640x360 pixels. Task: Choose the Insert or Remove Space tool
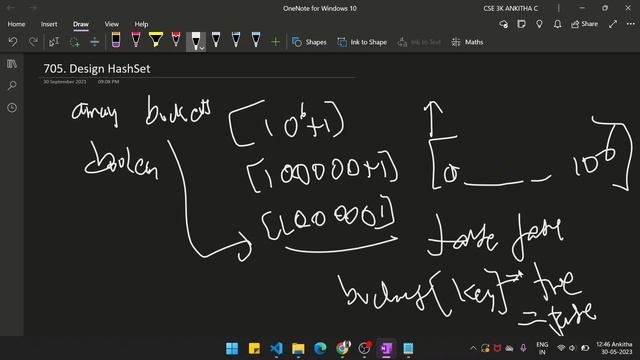[94, 42]
